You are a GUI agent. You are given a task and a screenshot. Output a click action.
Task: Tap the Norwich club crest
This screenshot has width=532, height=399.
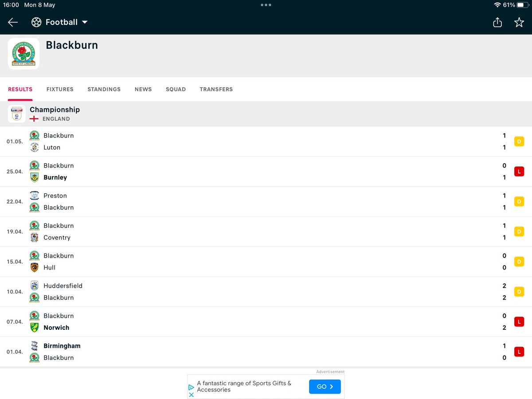pos(34,328)
